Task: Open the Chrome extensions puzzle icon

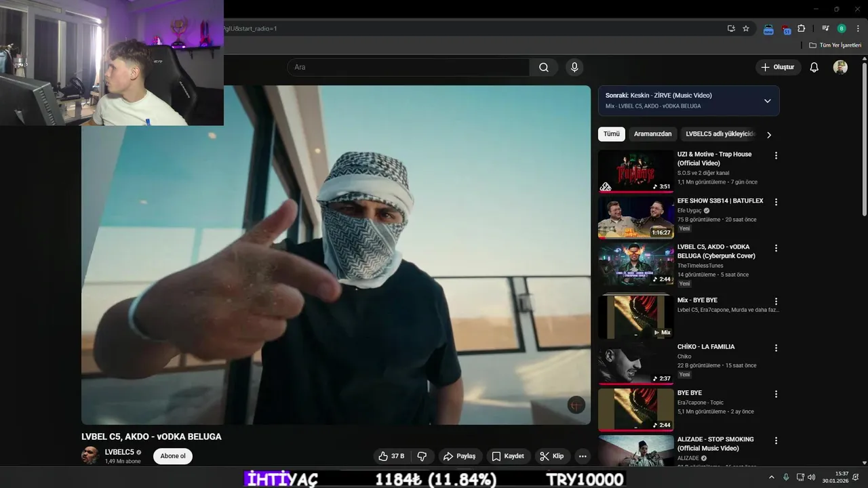Action: tap(802, 28)
